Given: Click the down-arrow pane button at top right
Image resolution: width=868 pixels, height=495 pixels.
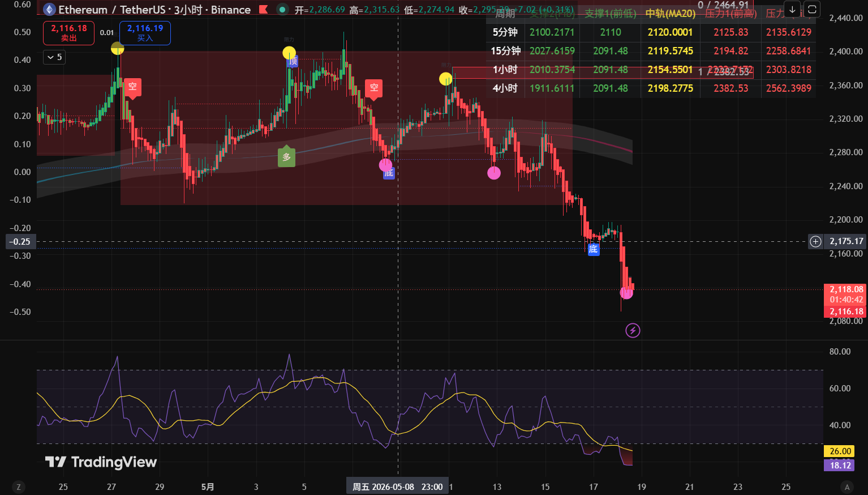Looking at the screenshot, I should [792, 10].
